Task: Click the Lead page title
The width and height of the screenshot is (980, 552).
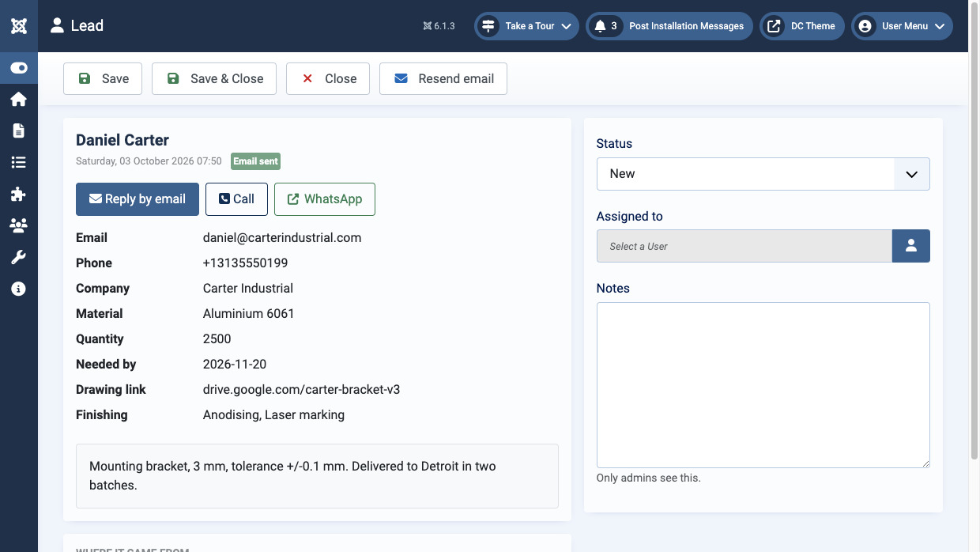Action: [87, 26]
